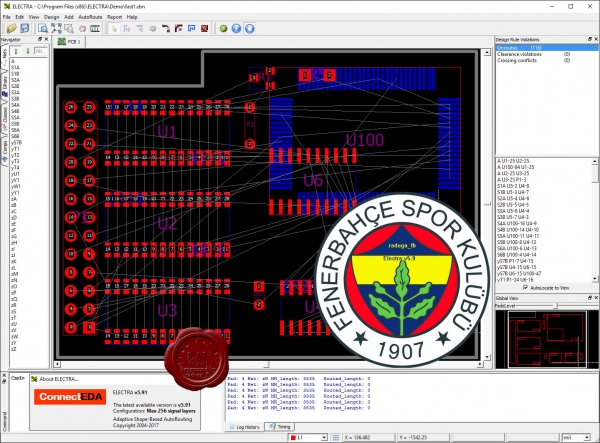
Task: Select the Crossing conflicts row
Action: [x=547, y=60]
